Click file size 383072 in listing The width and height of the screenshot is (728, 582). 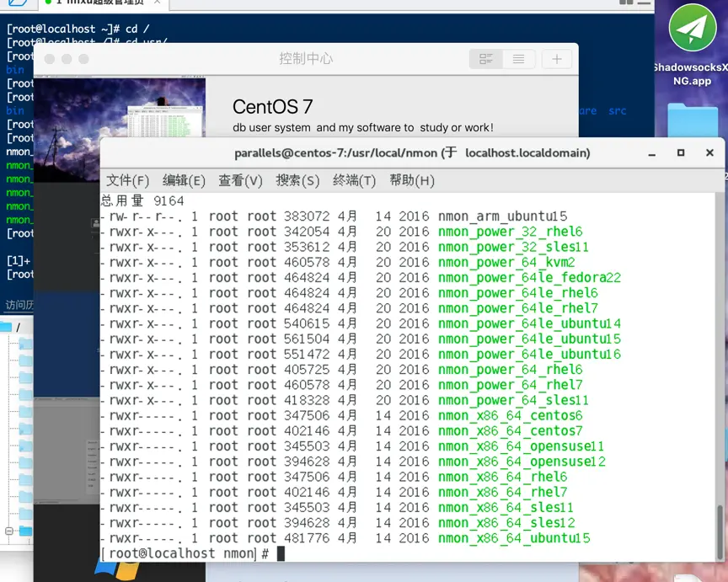(x=307, y=216)
